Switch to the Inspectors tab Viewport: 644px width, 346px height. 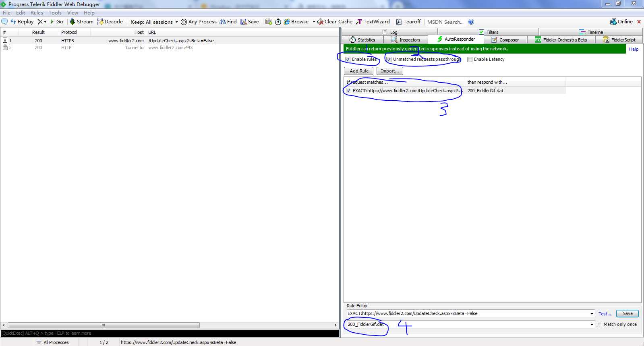pyautogui.click(x=406, y=39)
